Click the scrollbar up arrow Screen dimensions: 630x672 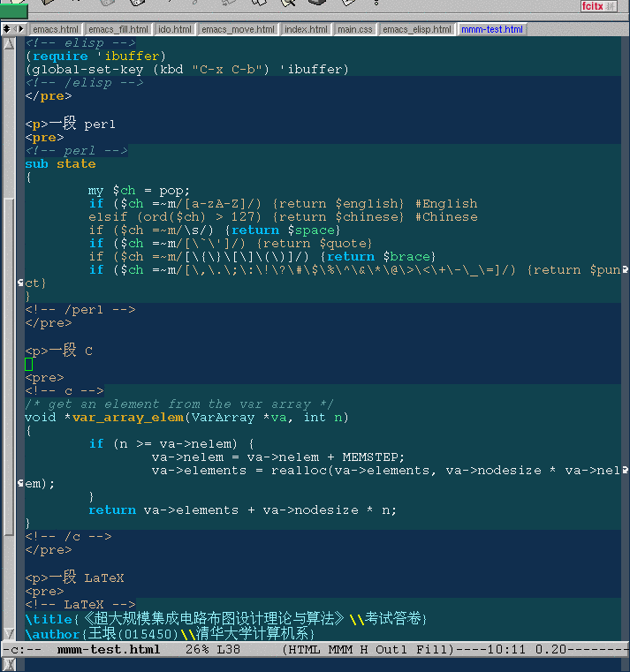pyautogui.click(x=8, y=43)
